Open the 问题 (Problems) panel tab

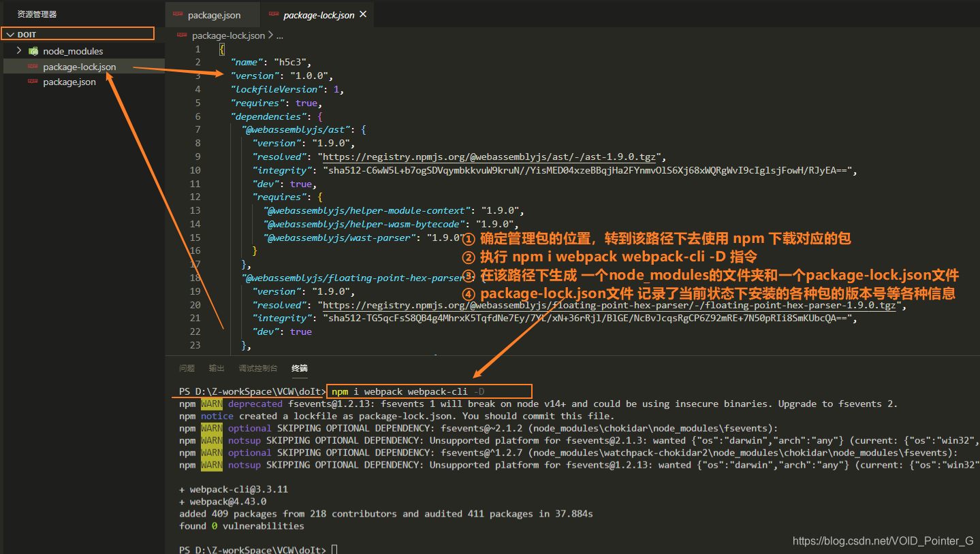(187, 368)
